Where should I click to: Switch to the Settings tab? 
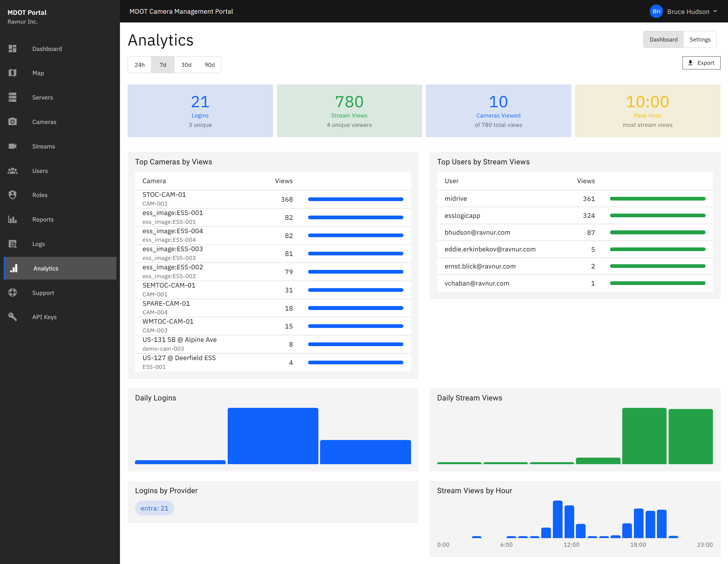pos(700,39)
